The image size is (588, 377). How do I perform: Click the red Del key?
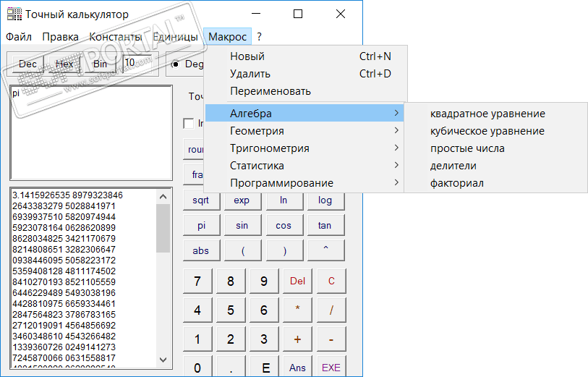[297, 281]
